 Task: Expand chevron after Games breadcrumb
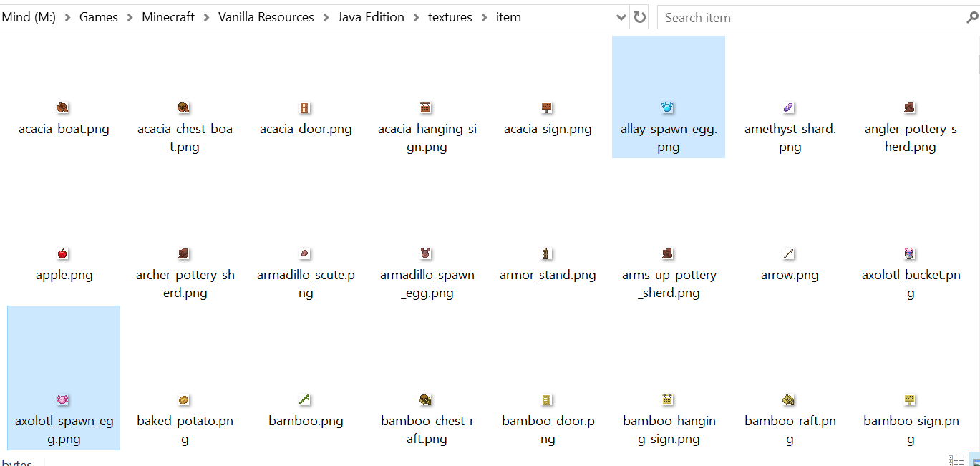click(x=130, y=17)
